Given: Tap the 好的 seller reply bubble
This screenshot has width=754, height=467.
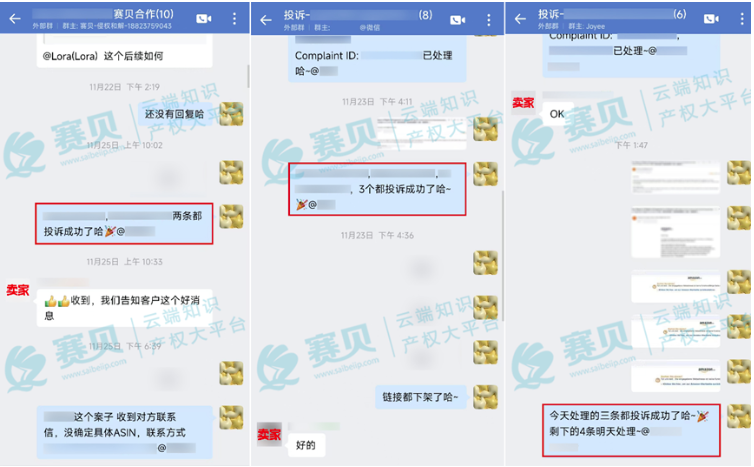Looking at the screenshot, I should coord(306,445).
